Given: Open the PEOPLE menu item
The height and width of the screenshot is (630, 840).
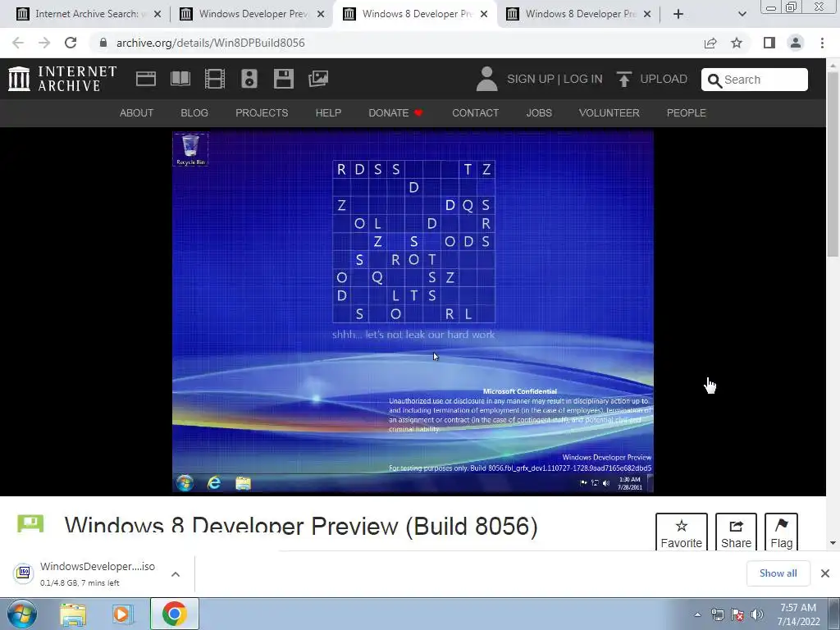Looking at the screenshot, I should 687,113.
